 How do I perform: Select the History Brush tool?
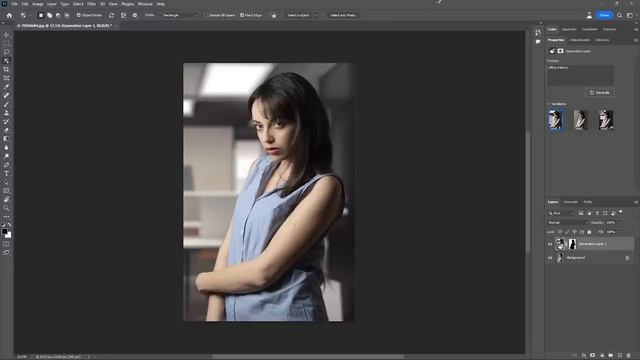(x=6, y=121)
